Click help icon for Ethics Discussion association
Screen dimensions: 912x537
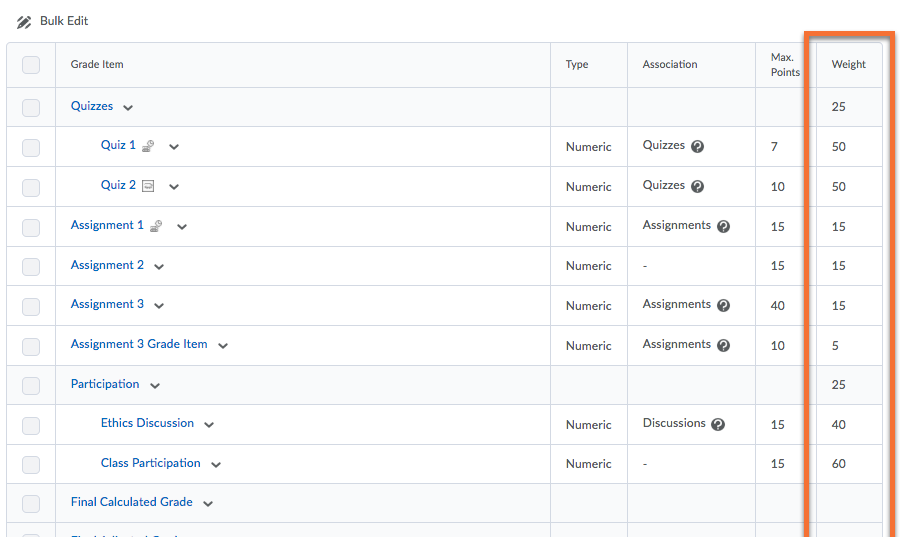[718, 424]
